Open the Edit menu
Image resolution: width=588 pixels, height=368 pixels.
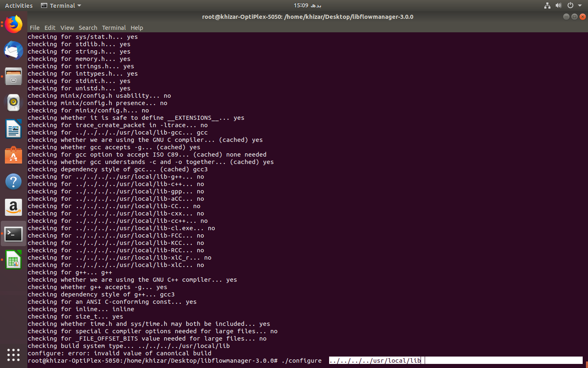[50, 27]
